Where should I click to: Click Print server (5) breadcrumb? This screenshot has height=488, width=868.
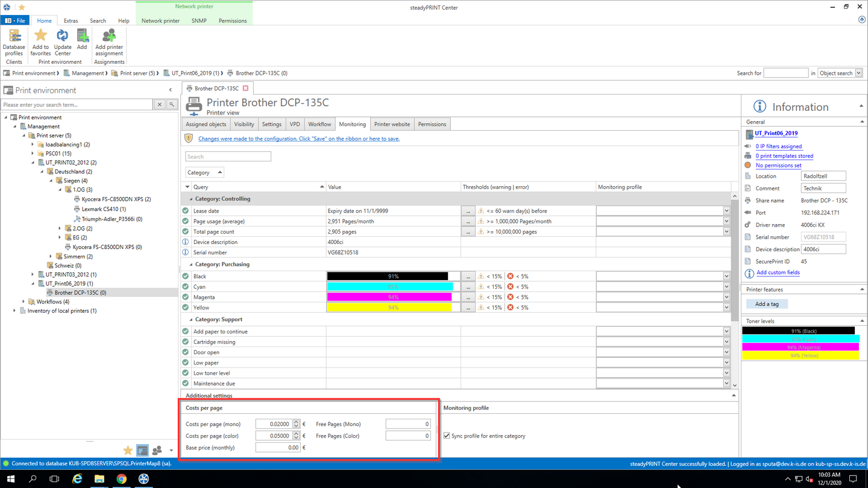coord(137,74)
